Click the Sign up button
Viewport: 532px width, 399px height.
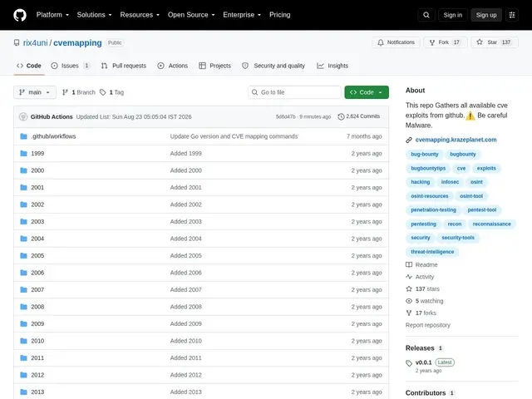485,15
